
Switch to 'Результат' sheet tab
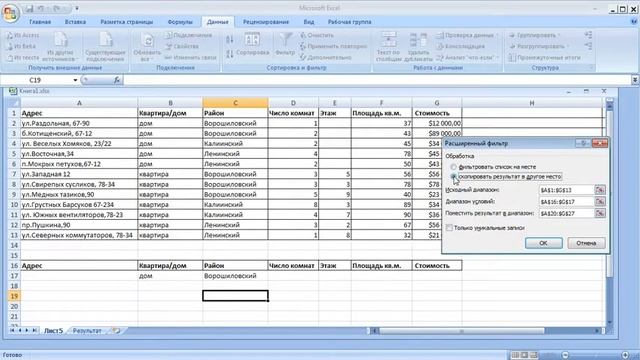pyautogui.click(x=87, y=331)
